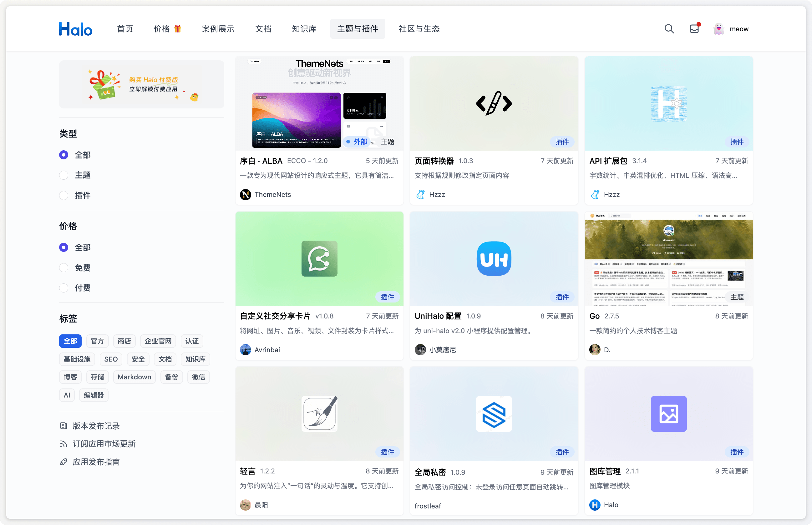Screen dimensions: 812x525
Task: Filter by 企业官网 tag
Action: click(158, 341)
